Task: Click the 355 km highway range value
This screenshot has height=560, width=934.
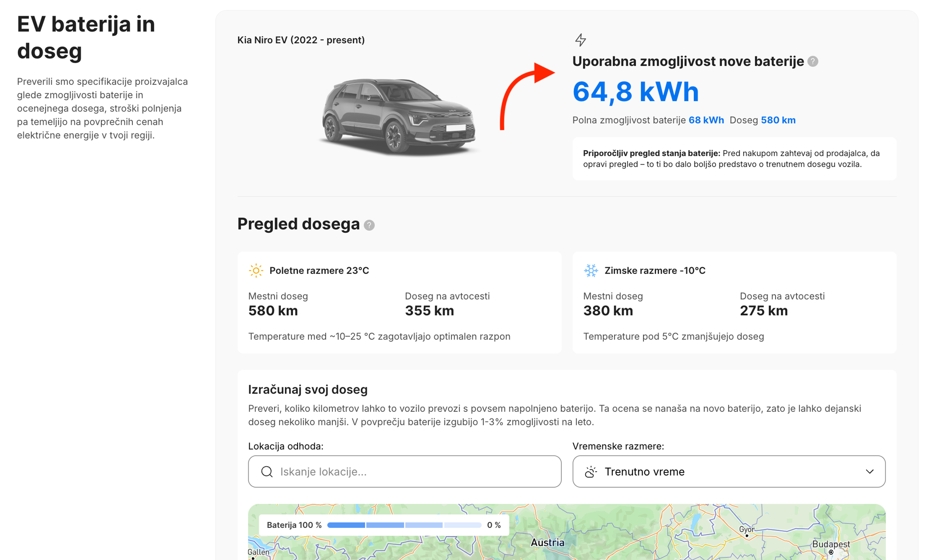Action: 430,311
